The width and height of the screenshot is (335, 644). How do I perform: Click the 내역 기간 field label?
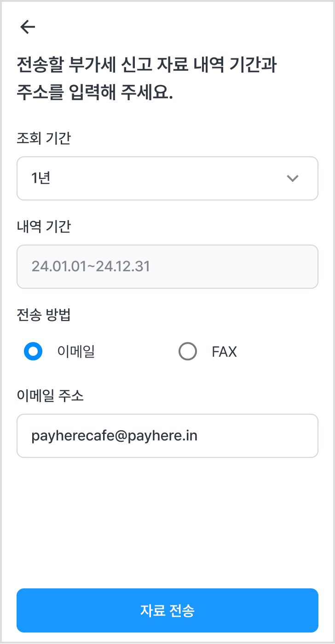click(44, 227)
